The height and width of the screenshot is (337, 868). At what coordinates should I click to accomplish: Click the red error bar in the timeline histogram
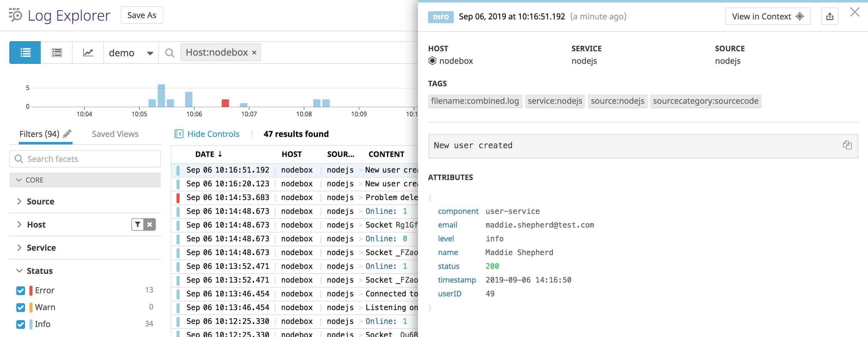click(x=225, y=103)
